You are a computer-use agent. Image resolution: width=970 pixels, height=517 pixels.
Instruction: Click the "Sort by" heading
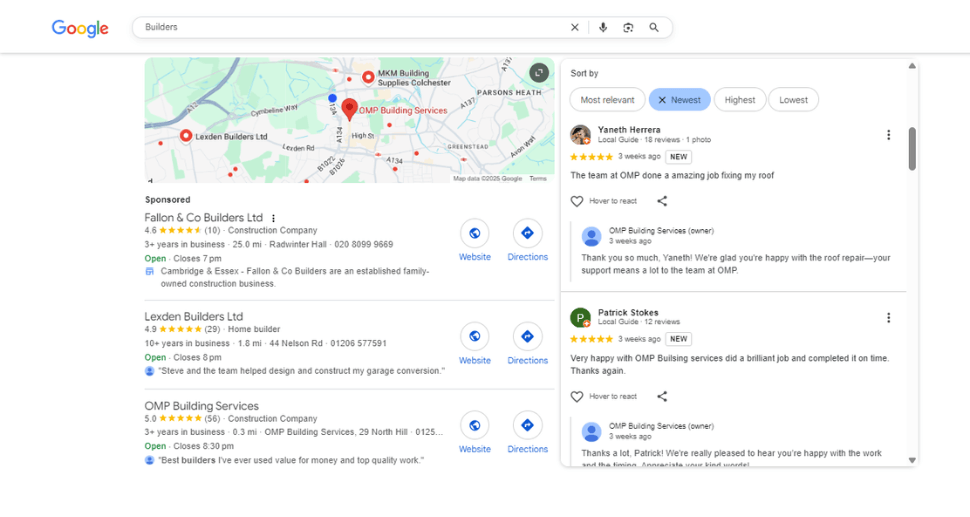point(584,73)
